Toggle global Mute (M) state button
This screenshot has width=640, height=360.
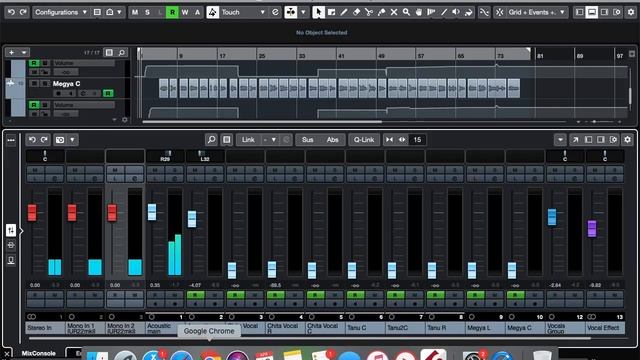tap(135, 12)
